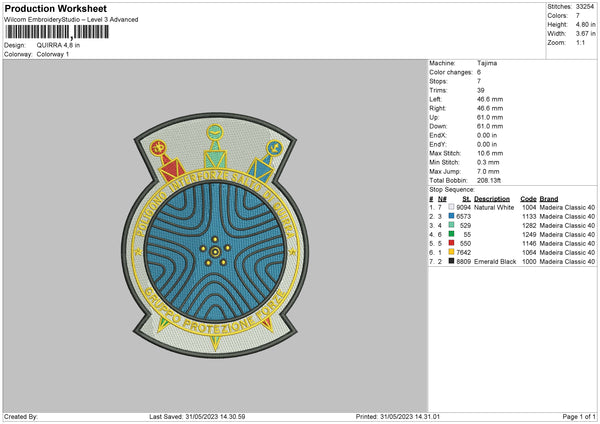Select the stitch count 6573

click(463, 217)
